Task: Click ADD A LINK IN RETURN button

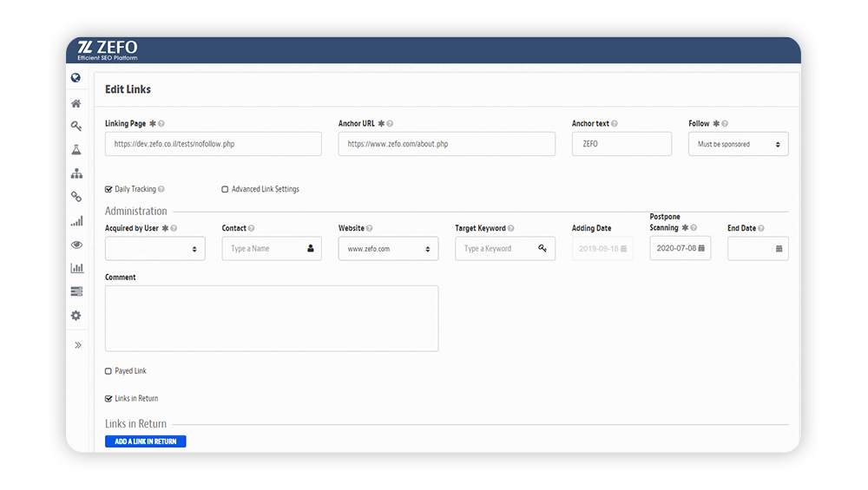Action: click(x=146, y=441)
